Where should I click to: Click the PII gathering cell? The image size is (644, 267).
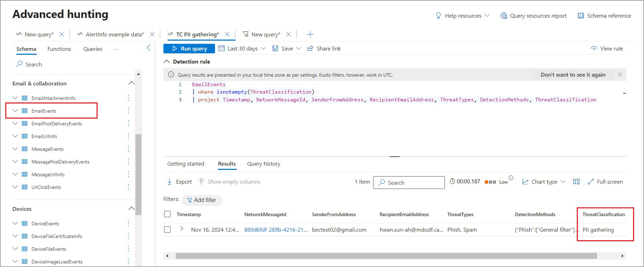pos(598,230)
